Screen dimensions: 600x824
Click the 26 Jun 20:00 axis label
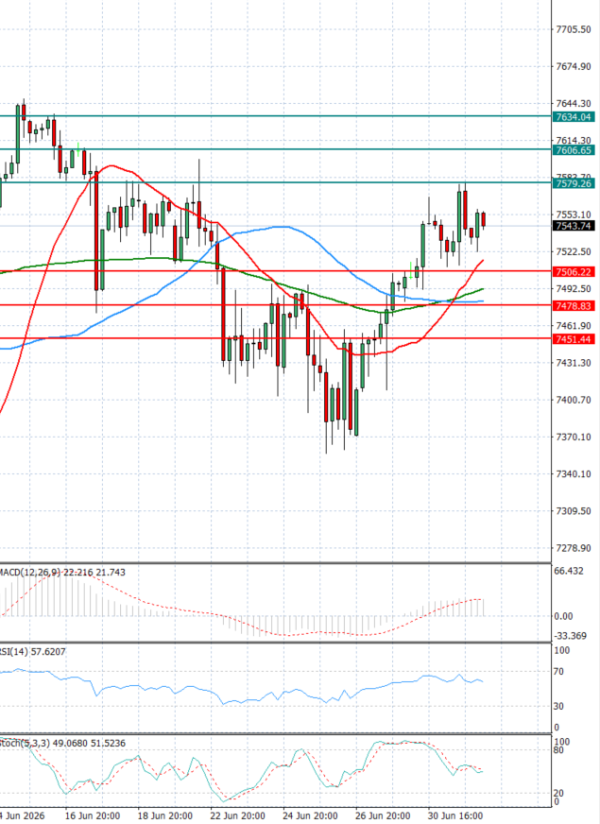tap(382, 816)
